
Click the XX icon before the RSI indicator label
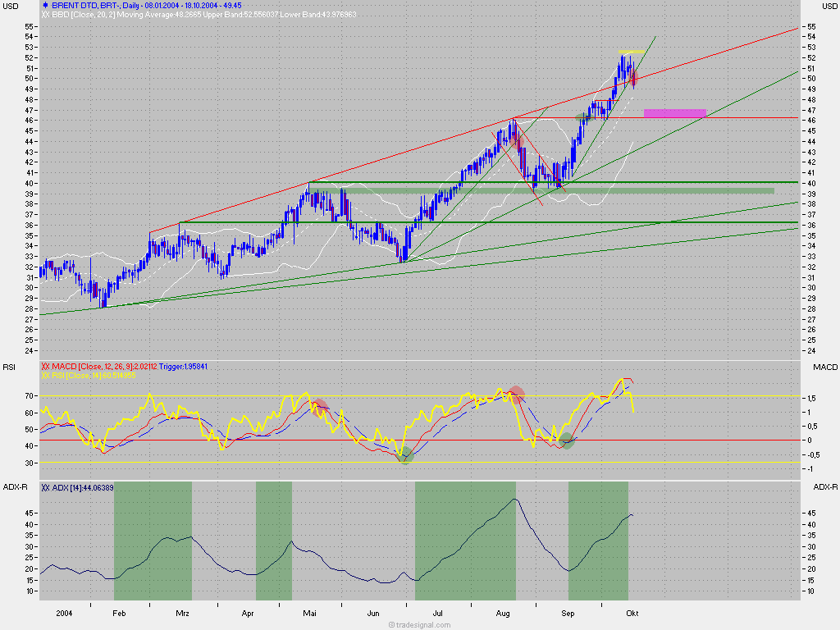click(x=46, y=375)
